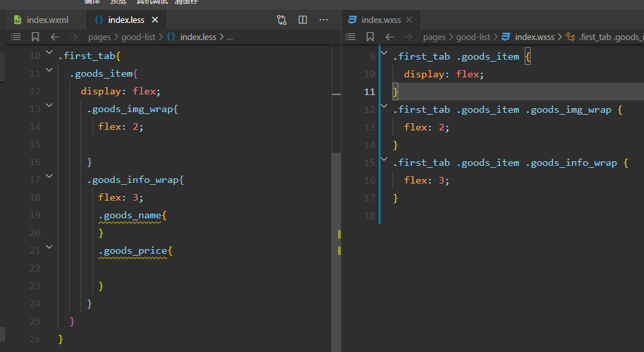Collapse wxss rule at line 12
The image size is (644, 352).
(x=384, y=106)
